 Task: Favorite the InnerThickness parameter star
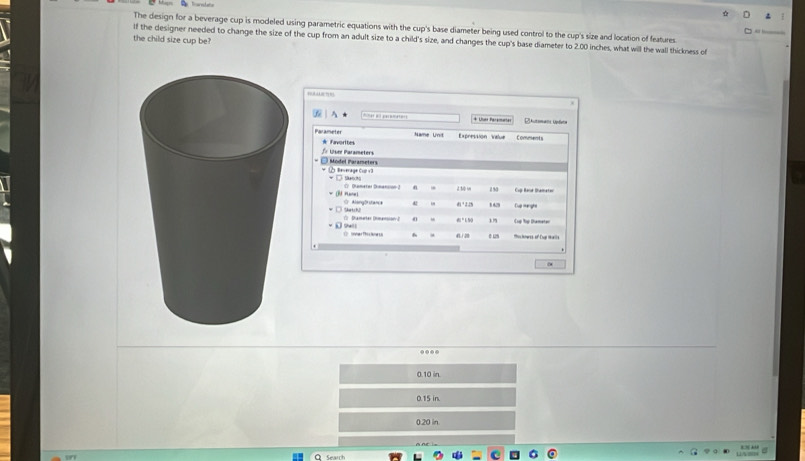pos(346,234)
